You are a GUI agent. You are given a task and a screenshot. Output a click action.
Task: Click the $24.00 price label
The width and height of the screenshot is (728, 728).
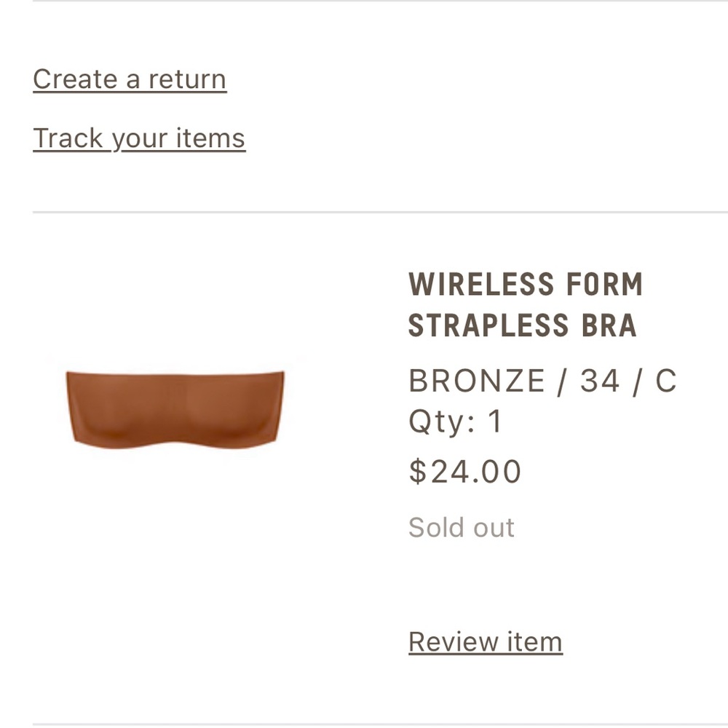tap(465, 472)
